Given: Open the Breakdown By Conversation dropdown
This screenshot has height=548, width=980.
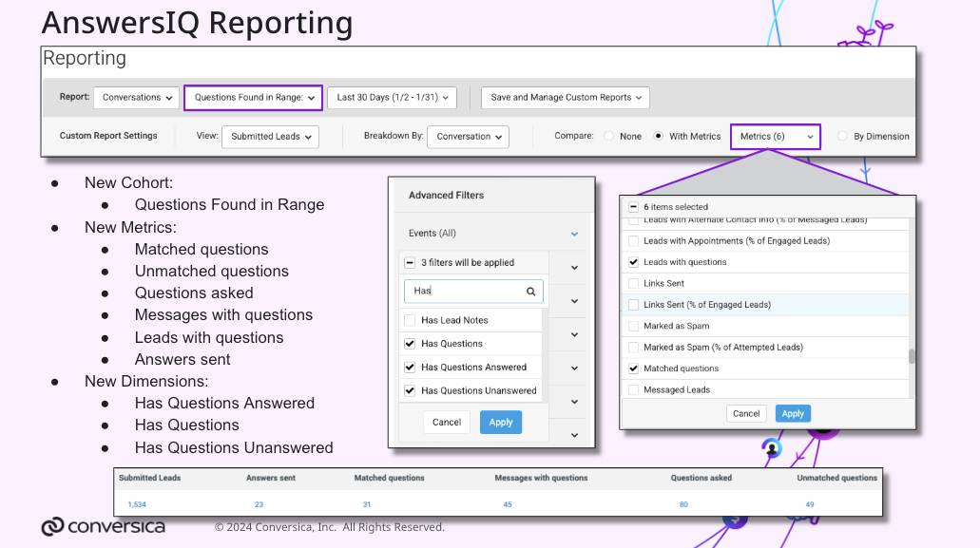Looking at the screenshot, I should pos(468,137).
